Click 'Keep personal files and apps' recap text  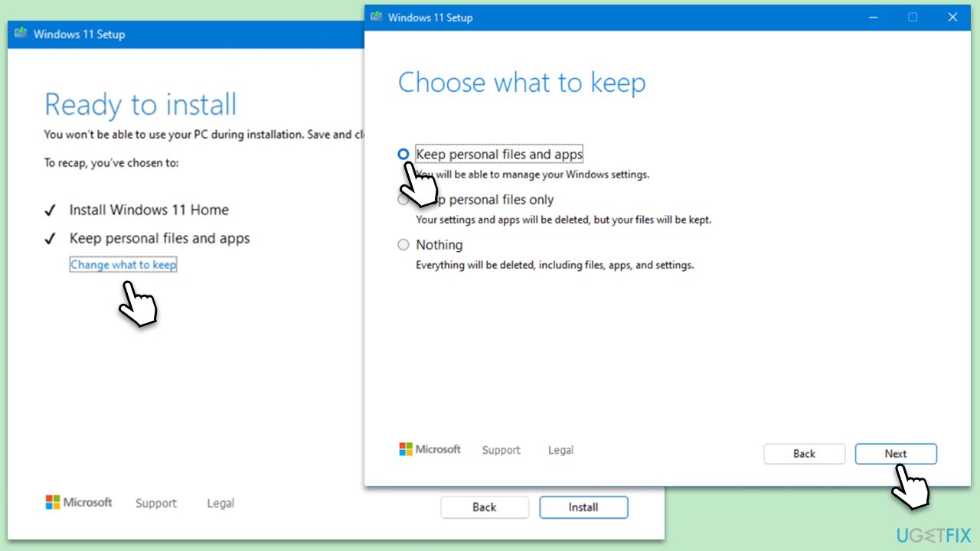click(x=160, y=238)
